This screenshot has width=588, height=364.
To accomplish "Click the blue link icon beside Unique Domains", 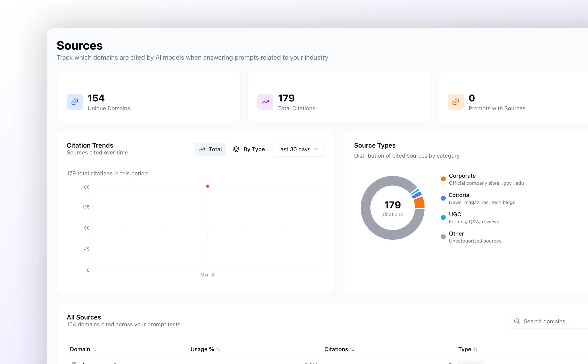I will pyautogui.click(x=75, y=102).
